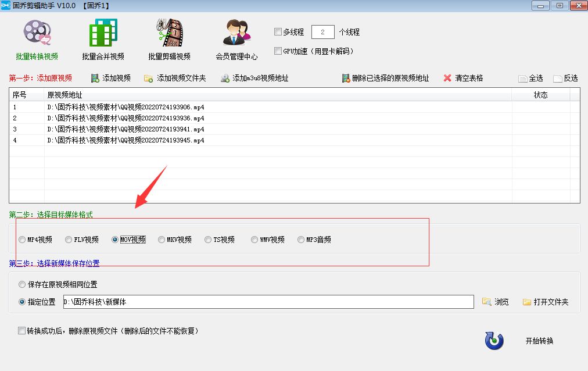This screenshot has width=588, height=371.
Task: Select MKV视频 format radio button
Action: (162, 240)
